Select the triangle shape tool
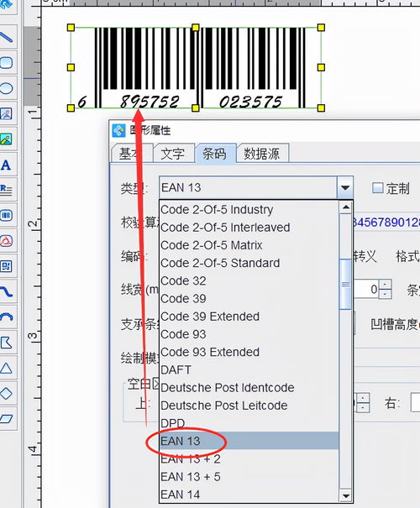 click(x=7, y=369)
